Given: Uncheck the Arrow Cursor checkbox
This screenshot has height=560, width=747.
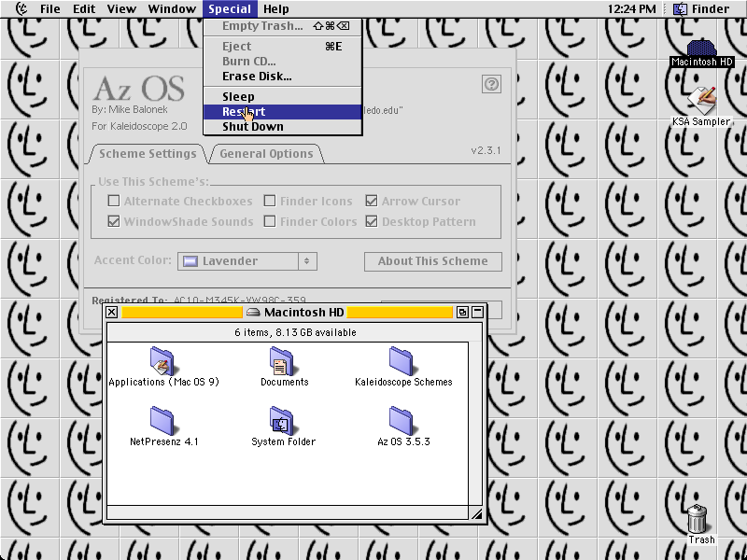Looking at the screenshot, I should pyautogui.click(x=372, y=201).
